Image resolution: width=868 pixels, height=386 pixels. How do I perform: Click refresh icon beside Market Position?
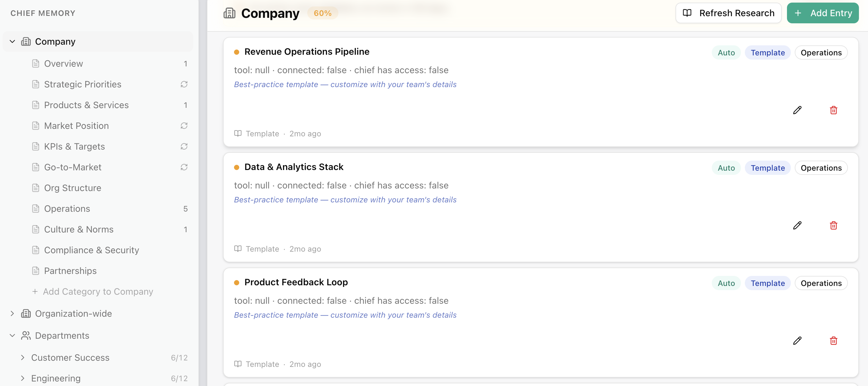pos(184,126)
